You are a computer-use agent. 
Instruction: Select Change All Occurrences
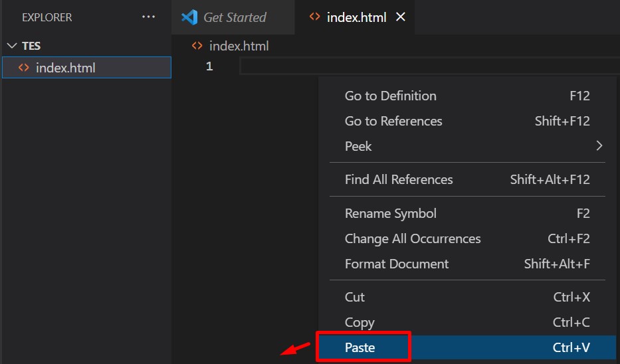pos(412,238)
